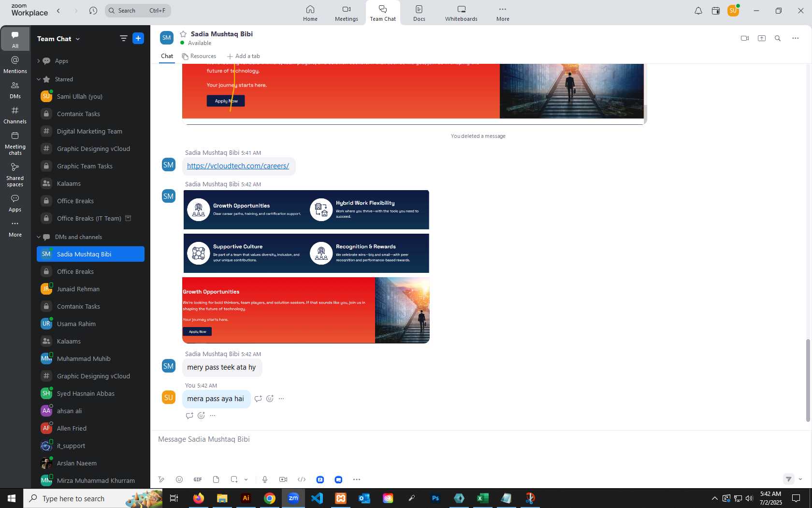
Task: Open the Meetings tab
Action: click(347, 13)
